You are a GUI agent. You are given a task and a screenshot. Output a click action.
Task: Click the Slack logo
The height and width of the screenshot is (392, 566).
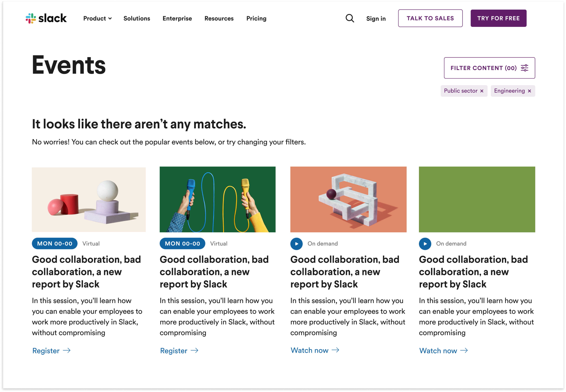click(x=46, y=18)
